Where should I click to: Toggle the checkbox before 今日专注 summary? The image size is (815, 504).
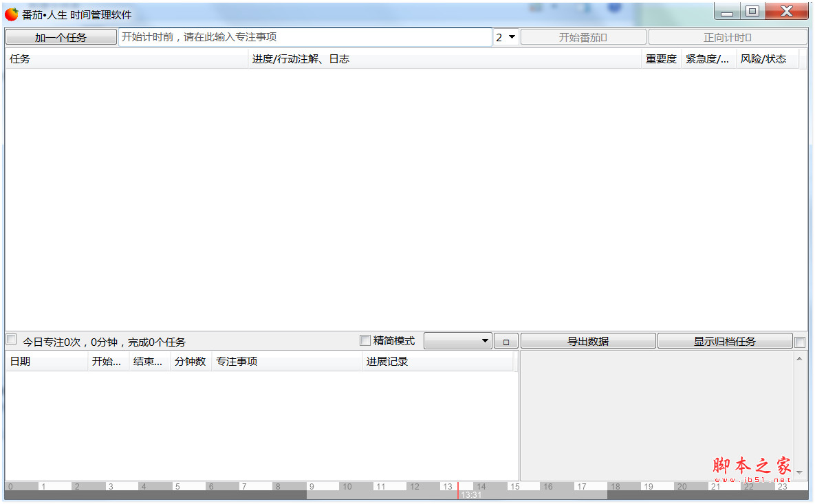[x=10, y=339]
